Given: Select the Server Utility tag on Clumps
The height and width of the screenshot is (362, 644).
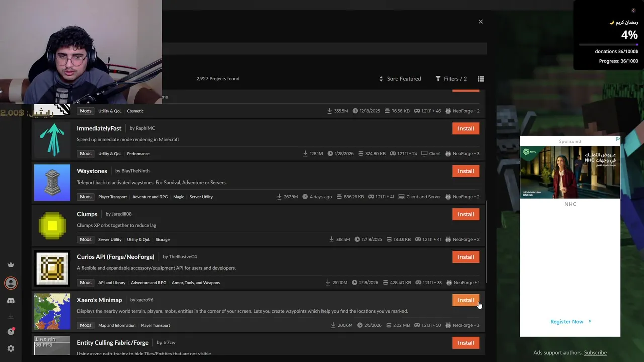Looking at the screenshot, I should coord(110,240).
